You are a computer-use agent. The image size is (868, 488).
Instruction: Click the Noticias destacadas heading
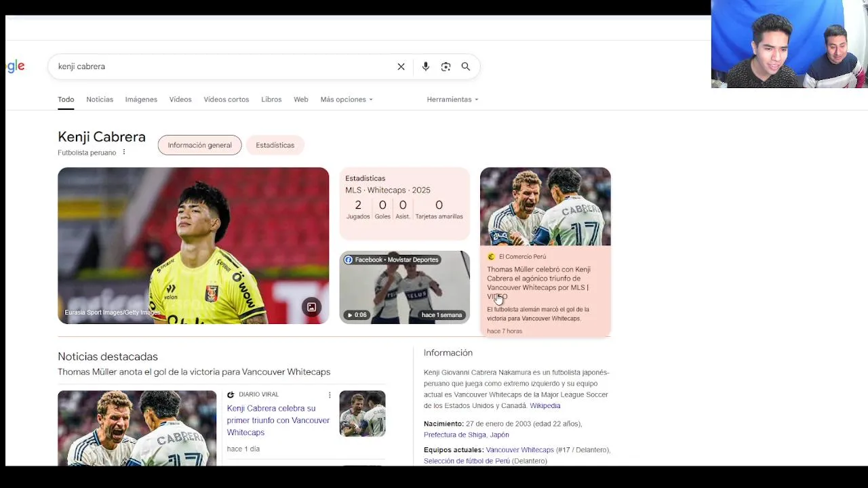(x=108, y=357)
